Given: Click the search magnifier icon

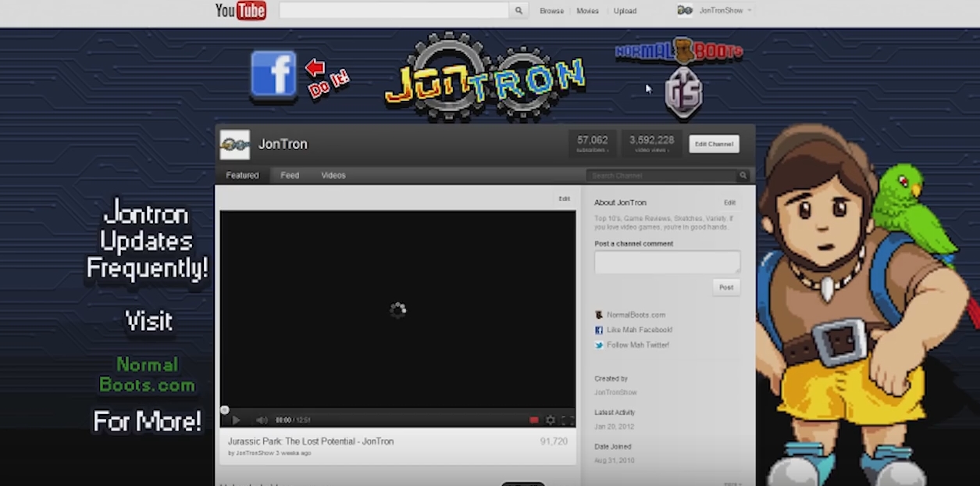Looking at the screenshot, I should coord(518,10).
